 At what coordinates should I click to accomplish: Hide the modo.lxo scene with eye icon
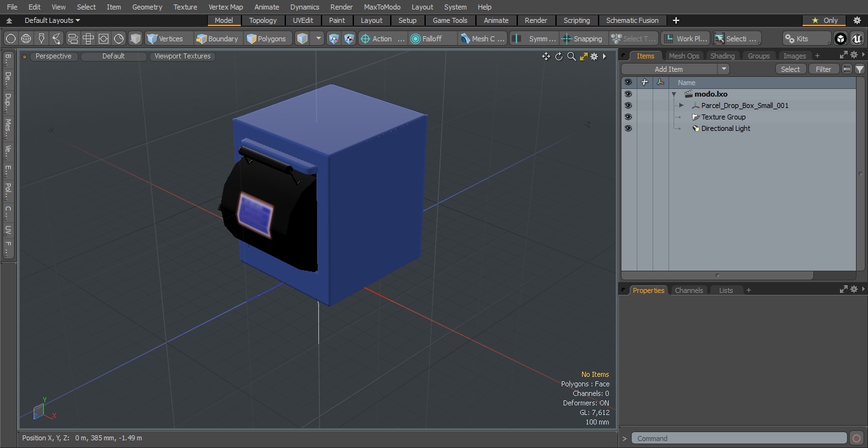628,94
